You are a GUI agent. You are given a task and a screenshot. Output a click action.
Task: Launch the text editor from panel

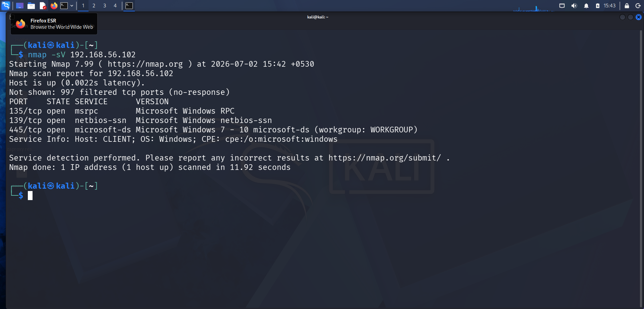(x=43, y=6)
